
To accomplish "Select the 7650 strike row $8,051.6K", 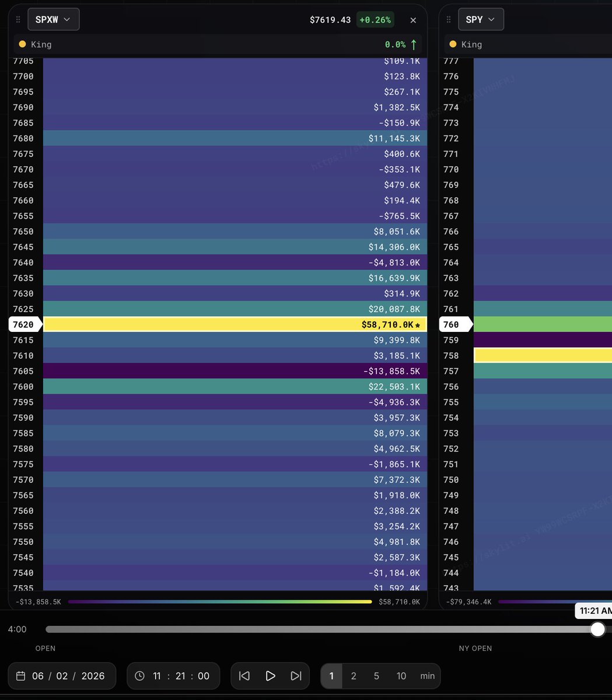I will pos(235,231).
